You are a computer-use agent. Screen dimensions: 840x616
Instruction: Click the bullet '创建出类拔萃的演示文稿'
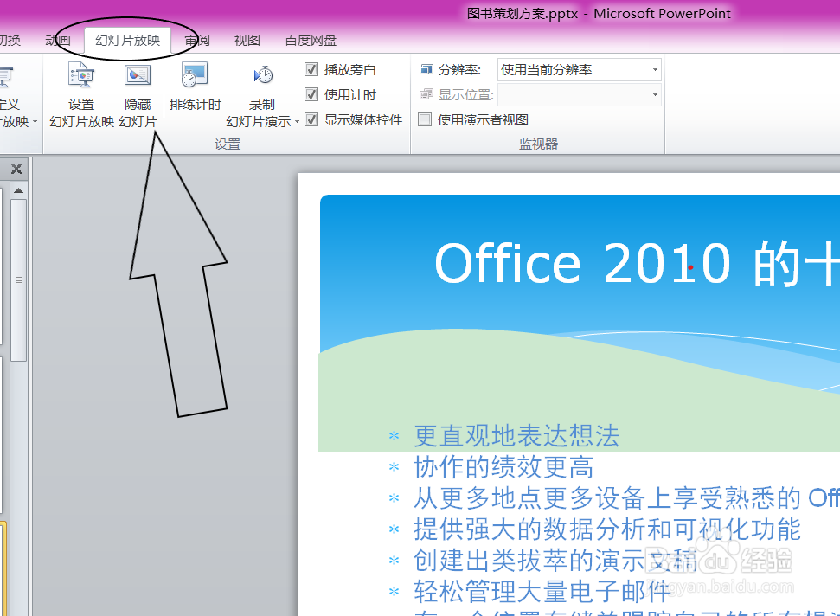[x=555, y=560]
